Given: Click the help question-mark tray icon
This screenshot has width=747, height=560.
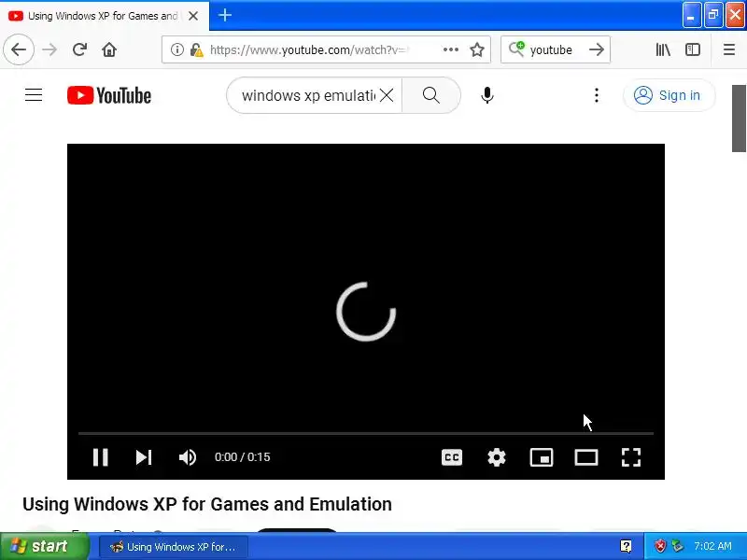Looking at the screenshot, I should click(x=626, y=546).
